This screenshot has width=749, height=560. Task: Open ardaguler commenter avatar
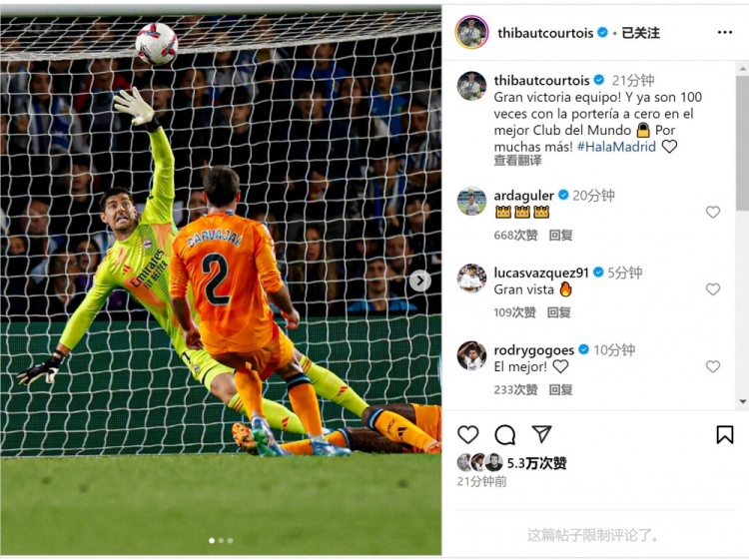click(471, 202)
